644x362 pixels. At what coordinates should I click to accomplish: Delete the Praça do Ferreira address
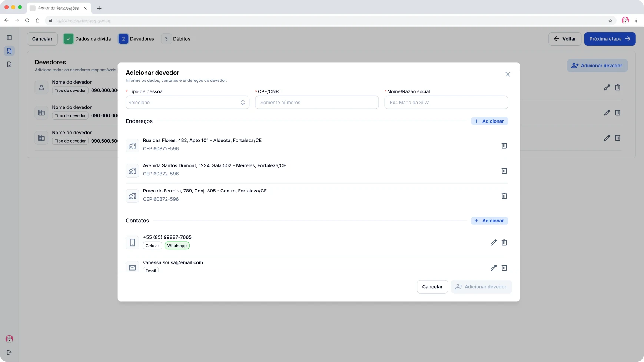[x=504, y=196]
